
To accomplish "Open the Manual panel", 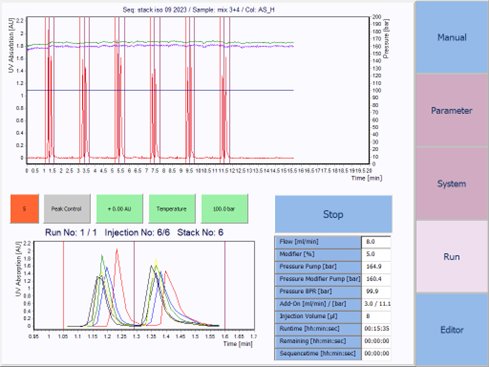I will (x=451, y=37).
